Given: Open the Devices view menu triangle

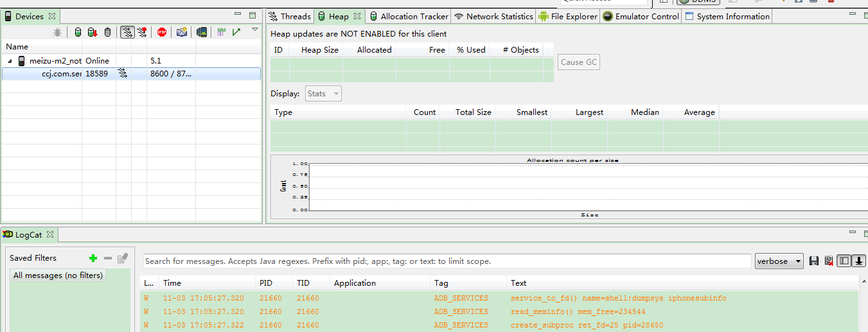Looking at the screenshot, I should (254, 30).
